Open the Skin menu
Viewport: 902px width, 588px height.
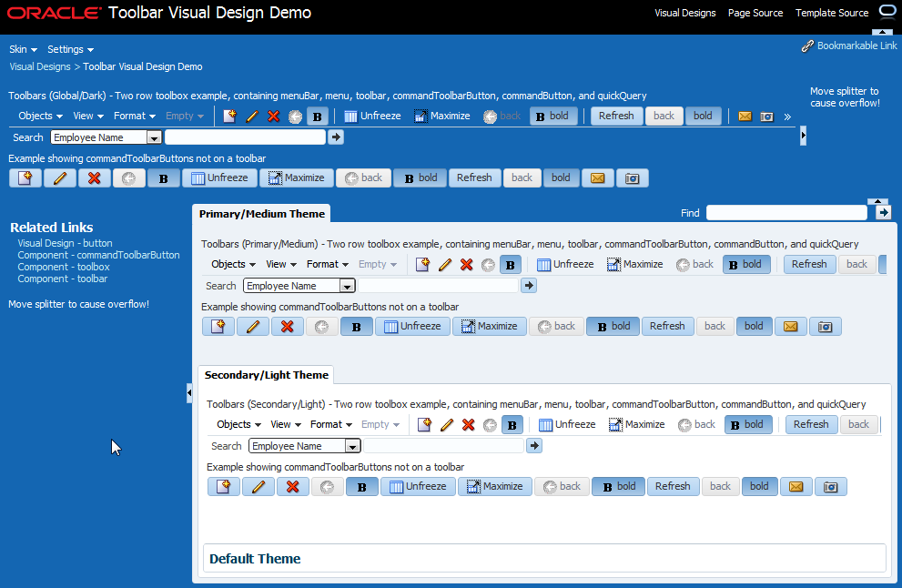coord(23,49)
